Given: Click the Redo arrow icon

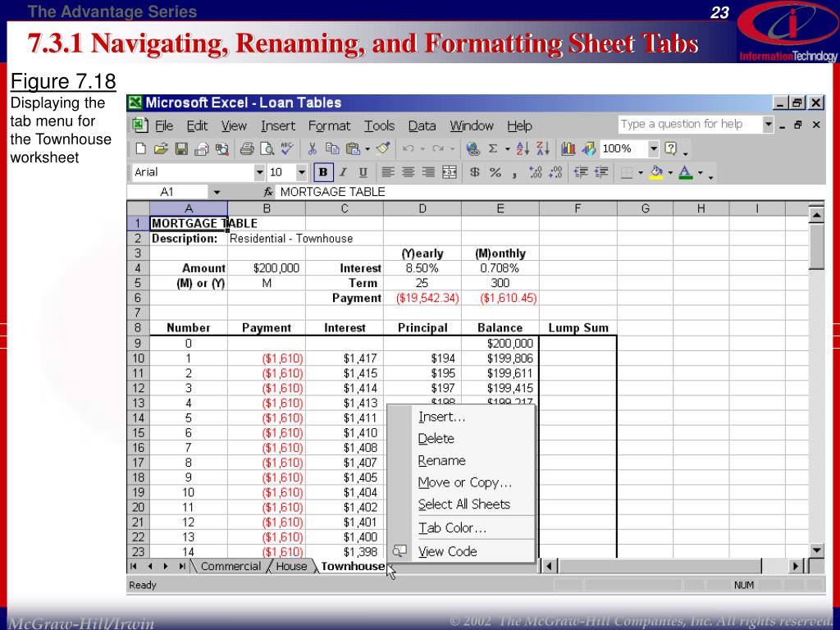Looking at the screenshot, I should click(438, 148).
